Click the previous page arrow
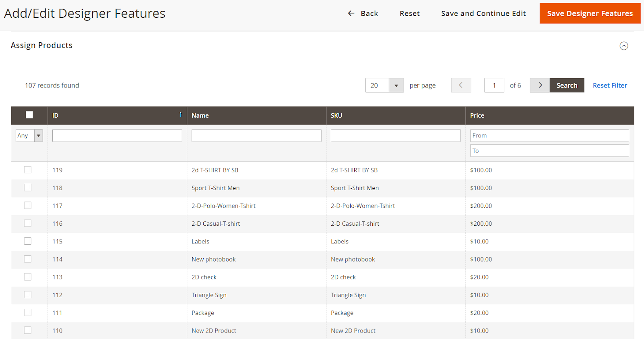644x339 pixels. [x=461, y=85]
